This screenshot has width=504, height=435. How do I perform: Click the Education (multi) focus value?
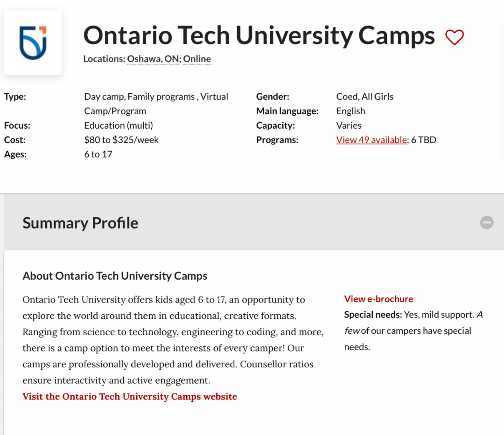[x=119, y=125]
